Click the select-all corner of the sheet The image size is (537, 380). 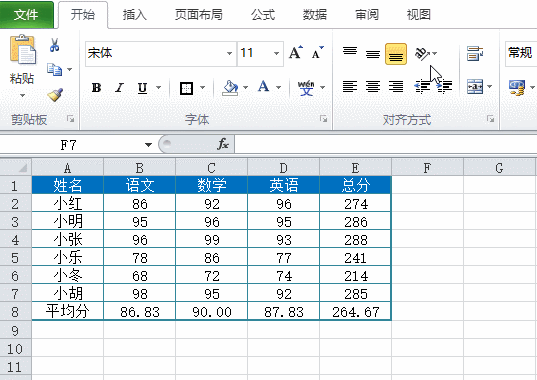point(16,167)
